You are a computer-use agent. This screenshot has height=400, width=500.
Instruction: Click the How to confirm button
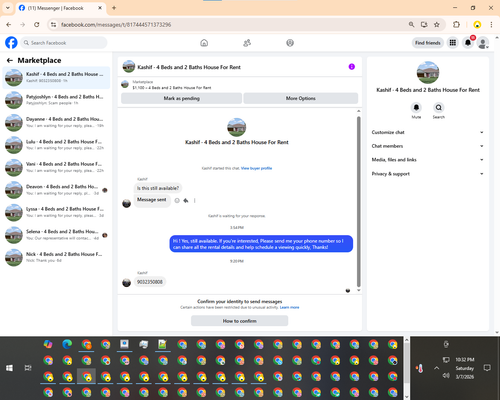(x=239, y=321)
